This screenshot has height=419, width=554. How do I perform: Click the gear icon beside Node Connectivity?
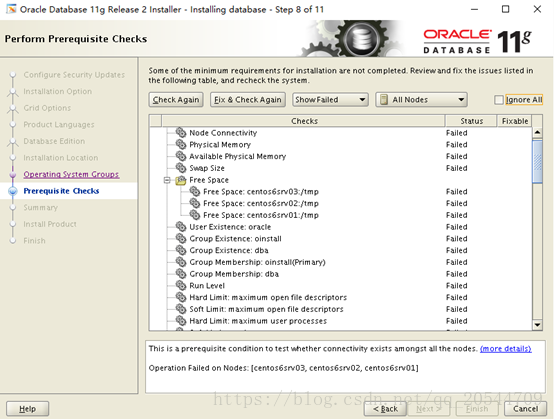tap(181, 132)
